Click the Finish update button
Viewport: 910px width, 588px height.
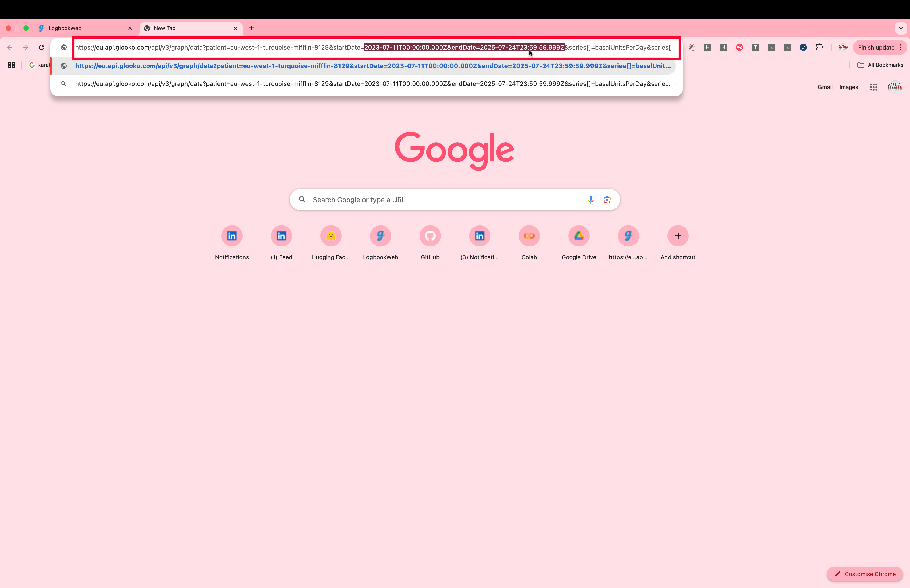click(x=876, y=47)
